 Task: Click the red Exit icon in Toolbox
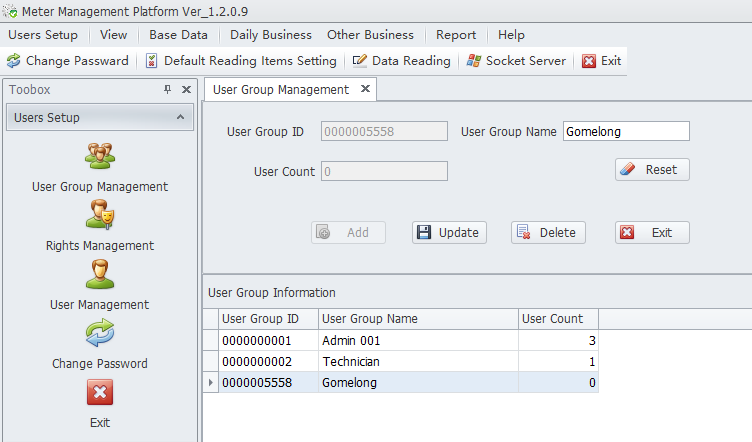100,392
